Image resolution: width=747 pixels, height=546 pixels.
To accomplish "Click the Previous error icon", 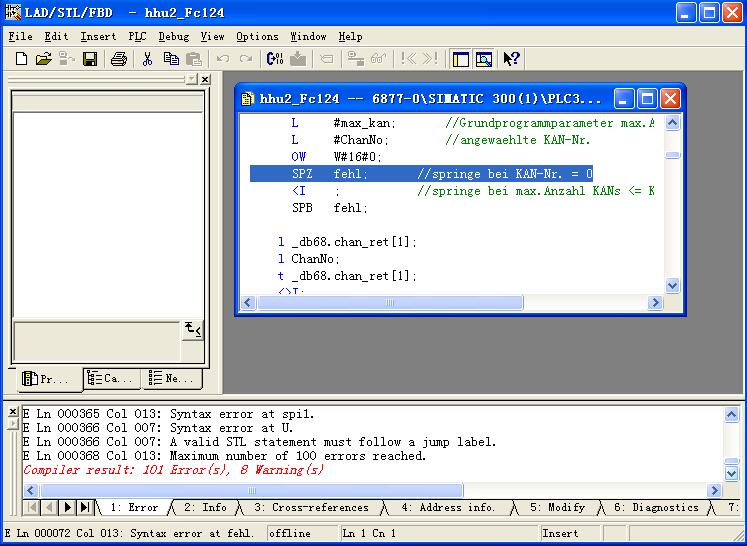I will [408, 59].
